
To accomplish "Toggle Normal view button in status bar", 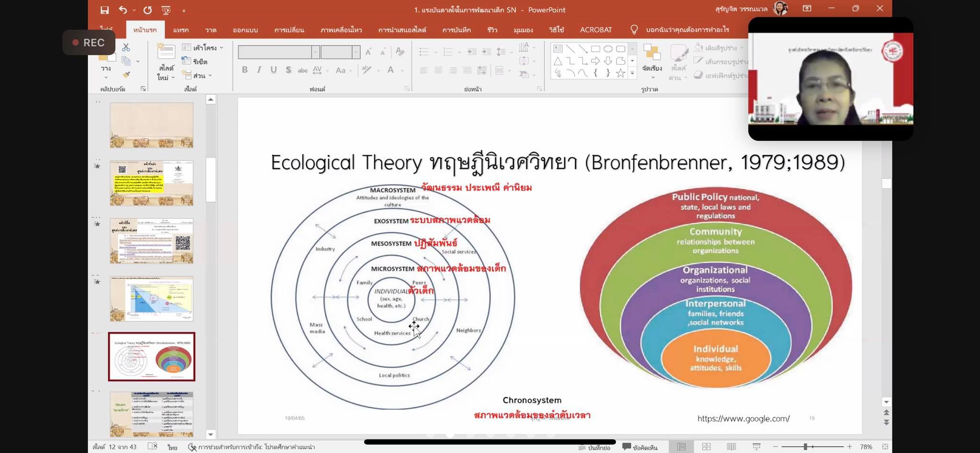I will tap(681, 447).
